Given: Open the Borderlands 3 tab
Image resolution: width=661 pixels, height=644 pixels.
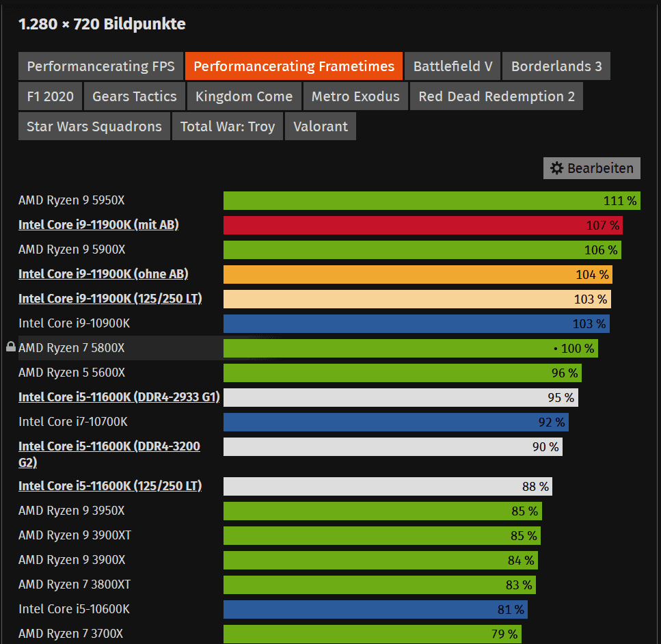Looking at the screenshot, I should click(x=556, y=66).
